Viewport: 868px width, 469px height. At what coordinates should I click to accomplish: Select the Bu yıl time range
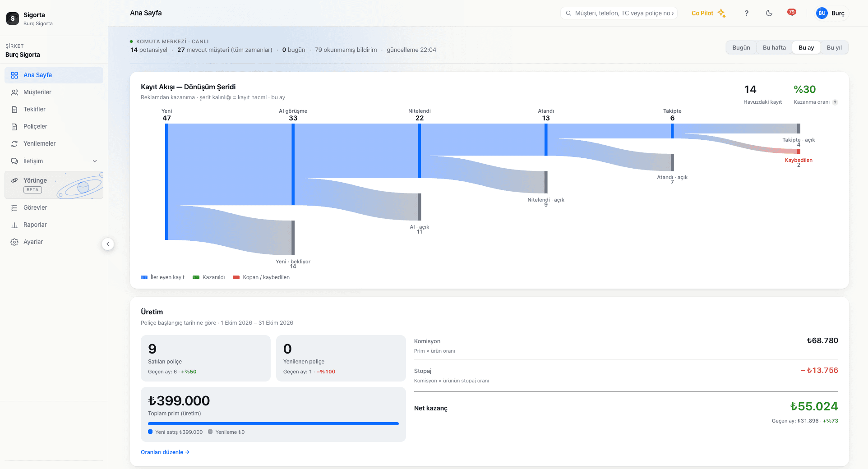pyautogui.click(x=834, y=47)
